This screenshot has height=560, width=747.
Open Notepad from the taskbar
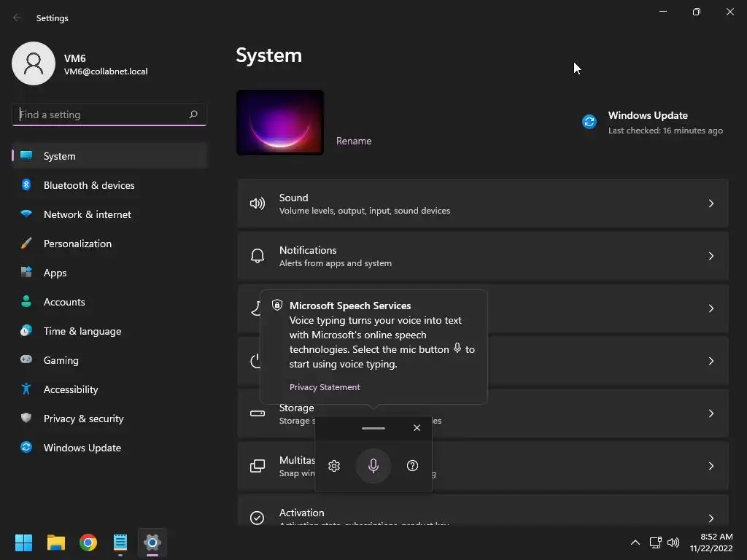click(x=120, y=542)
